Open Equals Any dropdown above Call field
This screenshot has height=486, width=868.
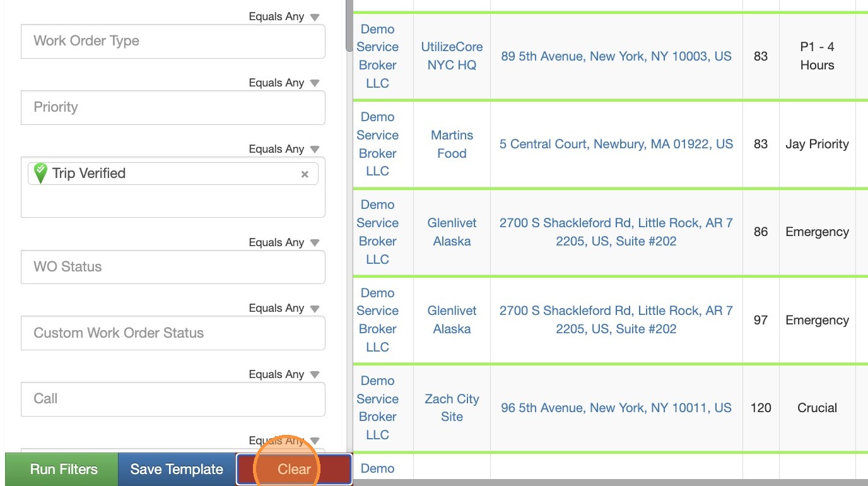click(x=284, y=374)
